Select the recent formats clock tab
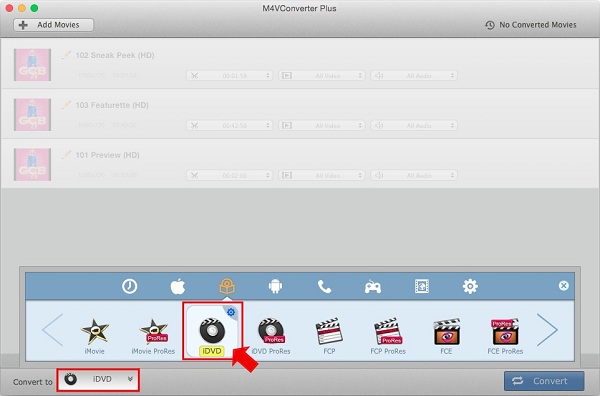 (x=129, y=286)
